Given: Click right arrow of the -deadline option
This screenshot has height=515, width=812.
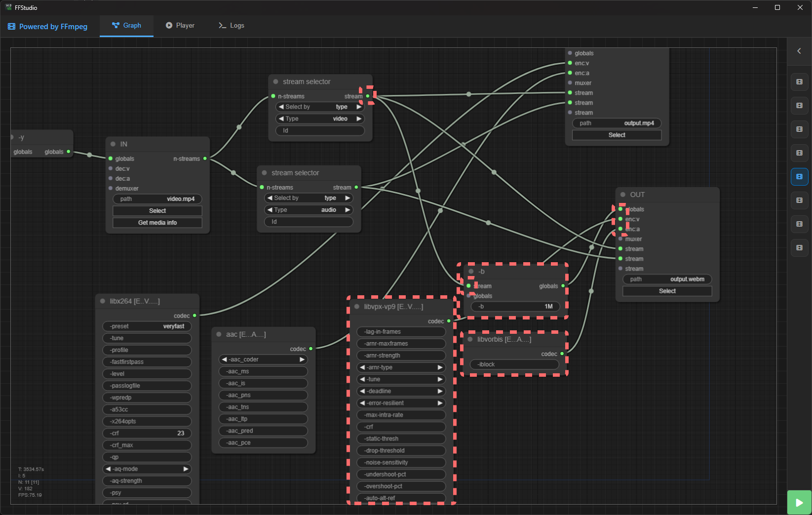Looking at the screenshot, I should click(x=440, y=391).
